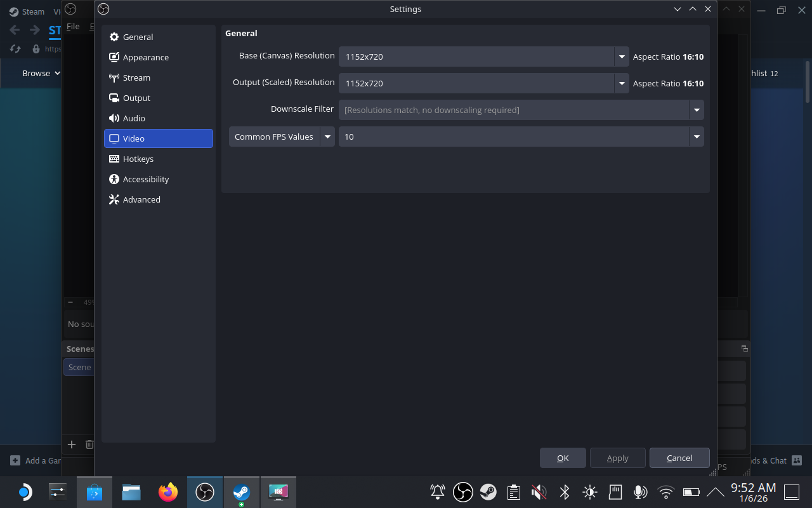
Task: Click the FPS value field showing 10
Action: pyautogui.click(x=514, y=137)
